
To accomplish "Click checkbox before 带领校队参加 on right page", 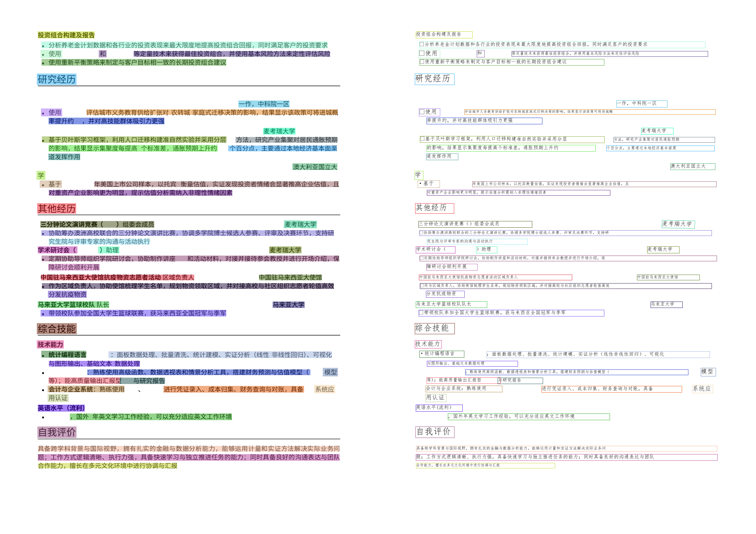I will (x=421, y=313).
